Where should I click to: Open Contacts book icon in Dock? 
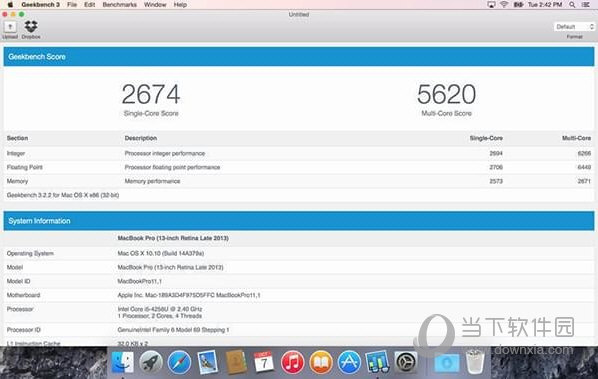[x=236, y=362]
